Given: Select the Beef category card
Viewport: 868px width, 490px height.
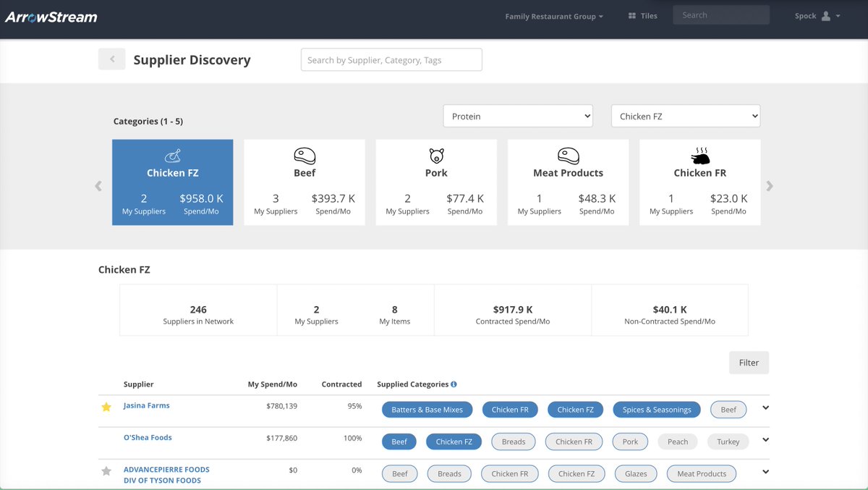Looking at the screenshot, I should (x=305, y=182).
